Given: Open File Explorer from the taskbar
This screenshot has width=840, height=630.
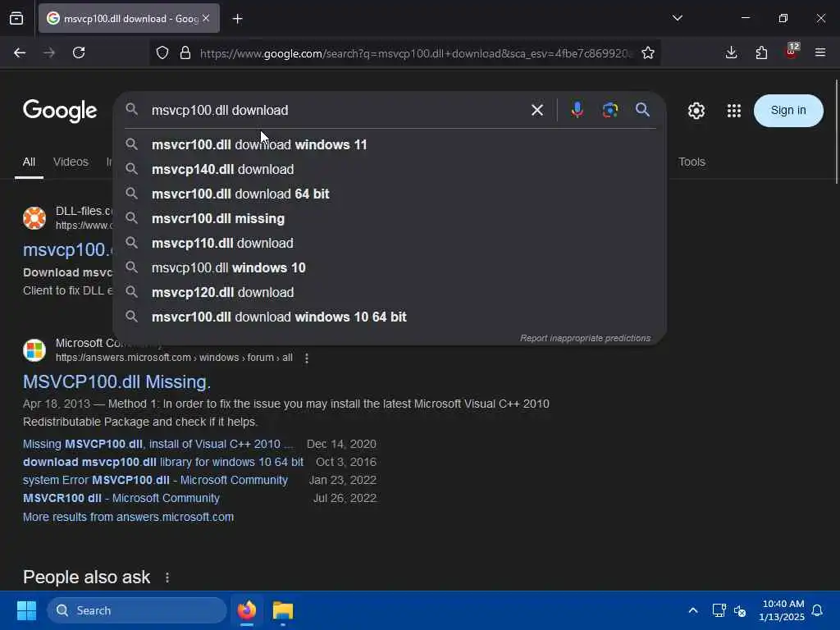Looking at the screenshot, I should pos(283,610).
